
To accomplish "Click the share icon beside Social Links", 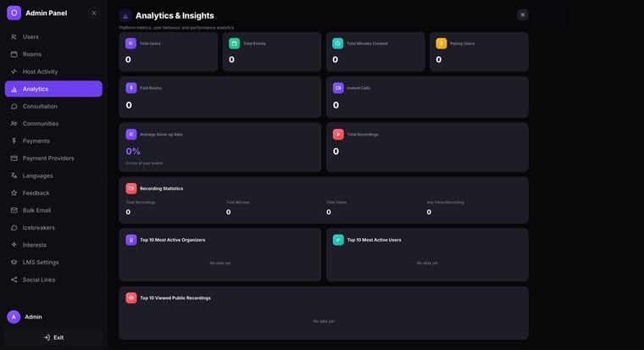I will [x=14, y=280].
